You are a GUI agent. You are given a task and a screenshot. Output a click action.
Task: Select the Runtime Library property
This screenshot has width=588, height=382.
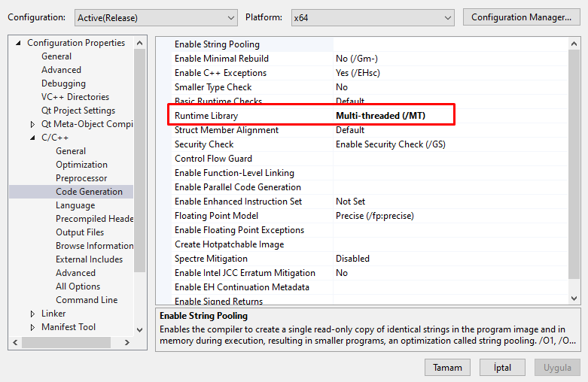[x=206, y=116]
